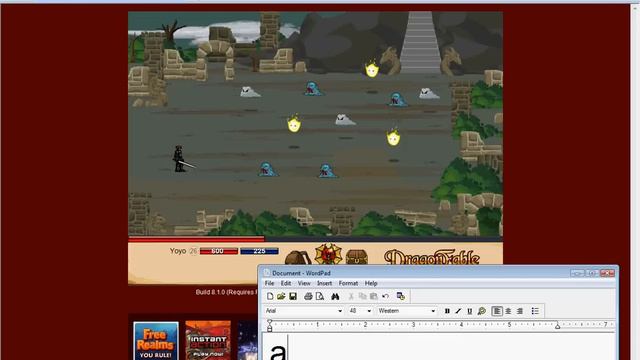This screenshot has height=360, width=640.
Task: Open the Instant Action ad thumbnail
Action: (208, 340)
